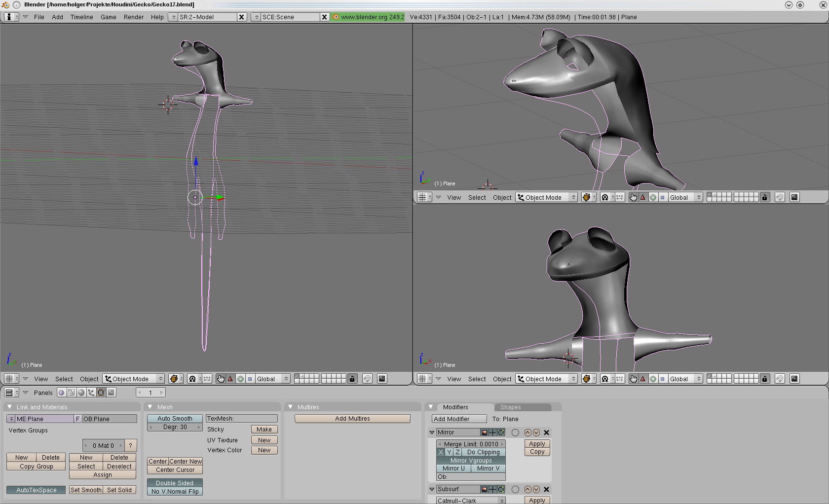Open the Select menu in top-right viewport

pos(477,197)
